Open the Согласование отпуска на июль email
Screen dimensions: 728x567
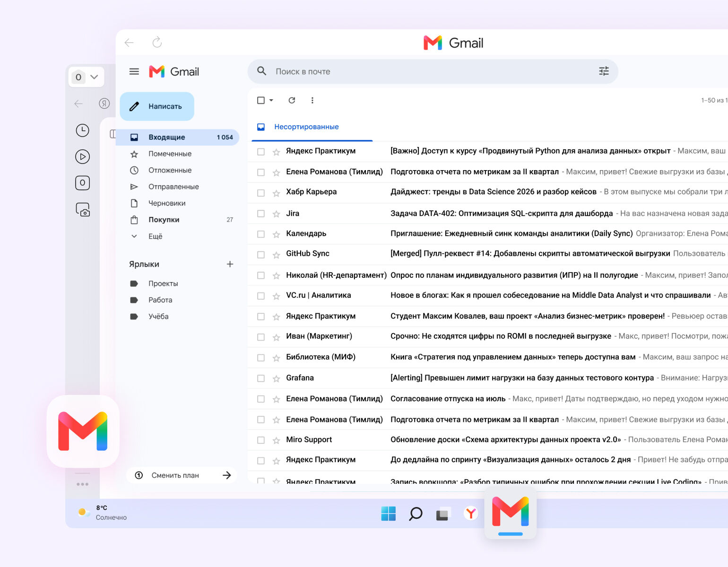(488, 399)
